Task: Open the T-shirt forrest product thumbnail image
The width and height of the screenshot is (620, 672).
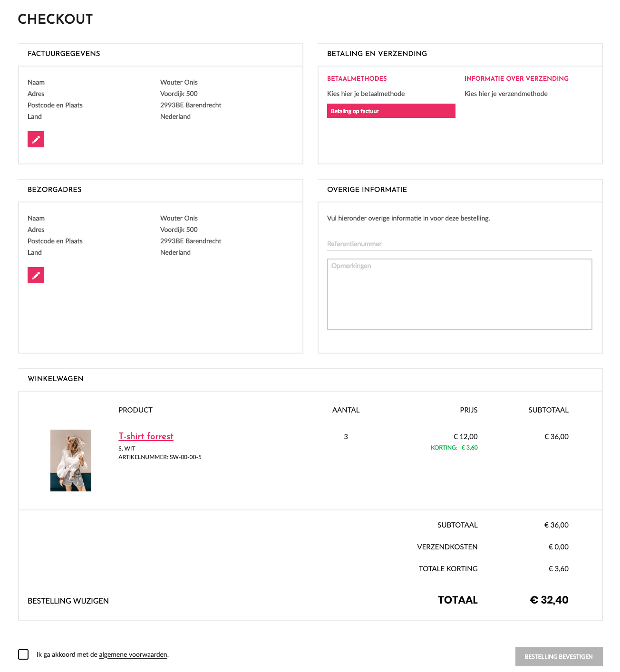Action: 71,460
